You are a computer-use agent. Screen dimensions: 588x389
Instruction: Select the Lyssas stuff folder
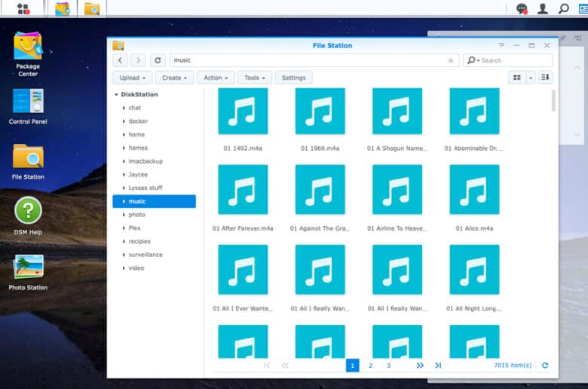[145, 188]
